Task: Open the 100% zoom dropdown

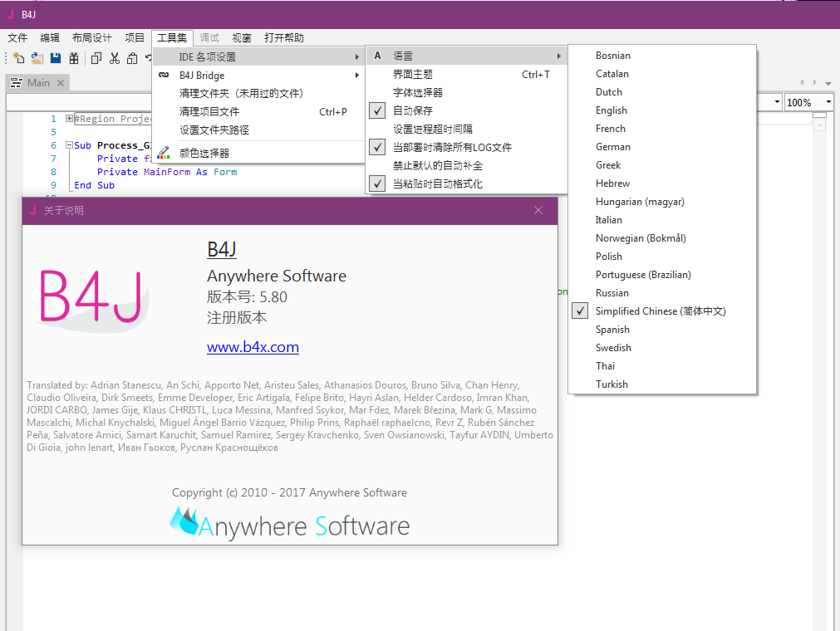Action: pos(828,102)
